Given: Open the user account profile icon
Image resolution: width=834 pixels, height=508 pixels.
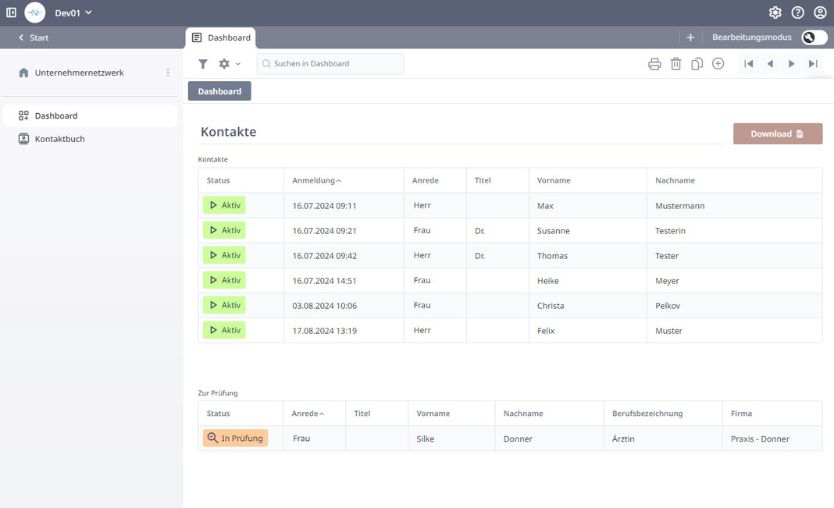Looking at the screenshot, I should coord(820,13).
